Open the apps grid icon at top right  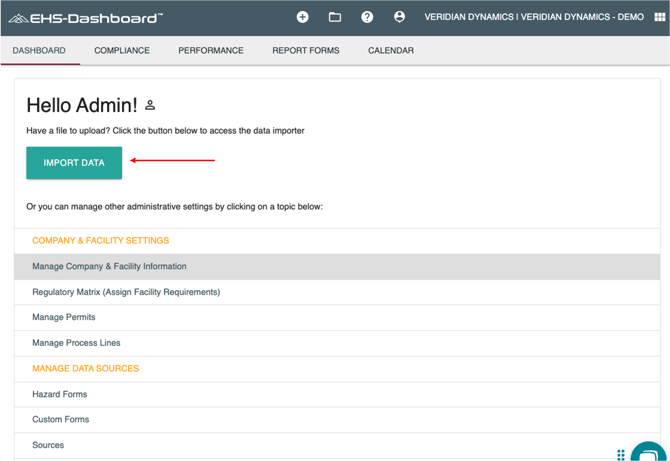[659, 17]
